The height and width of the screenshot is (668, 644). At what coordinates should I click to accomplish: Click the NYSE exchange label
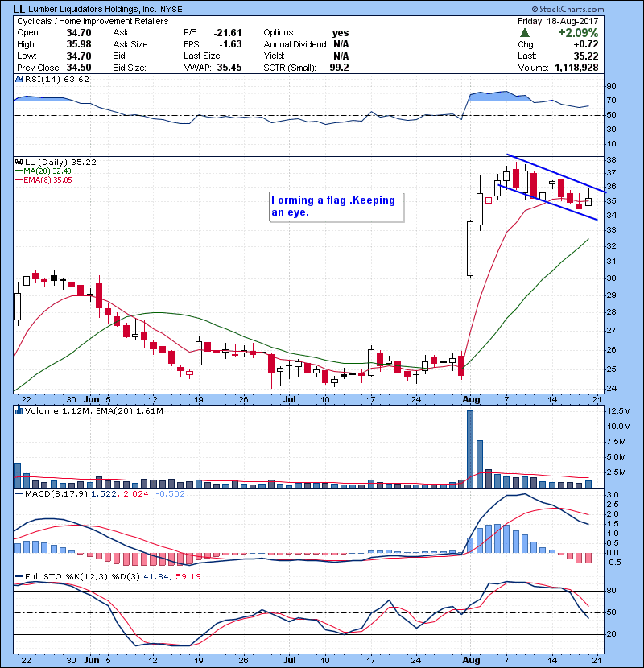[171, 10]
